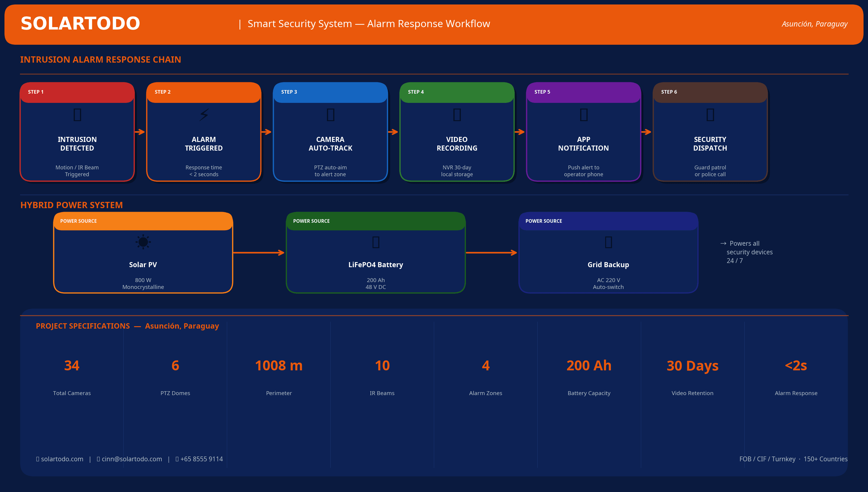This screenshot has width=868, height=492.
Task: Click the INTRUSION DETECTED title
Action: click(77, 144)
